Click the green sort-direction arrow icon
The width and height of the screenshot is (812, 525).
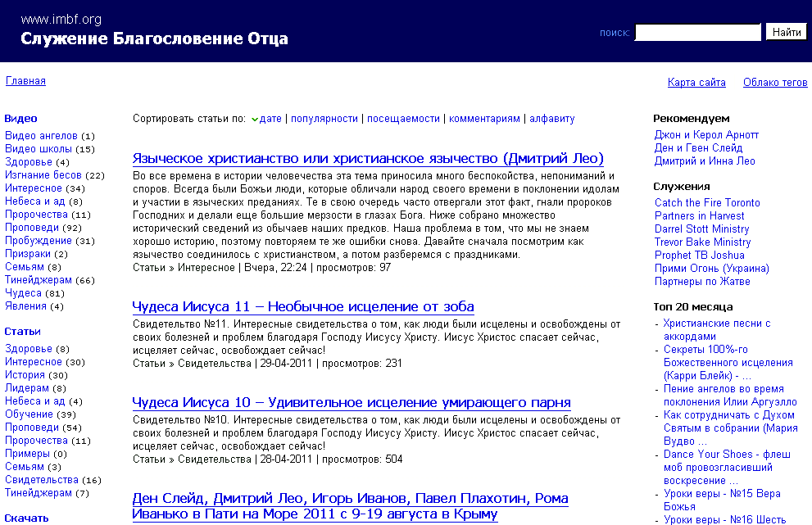click(254, 120)
